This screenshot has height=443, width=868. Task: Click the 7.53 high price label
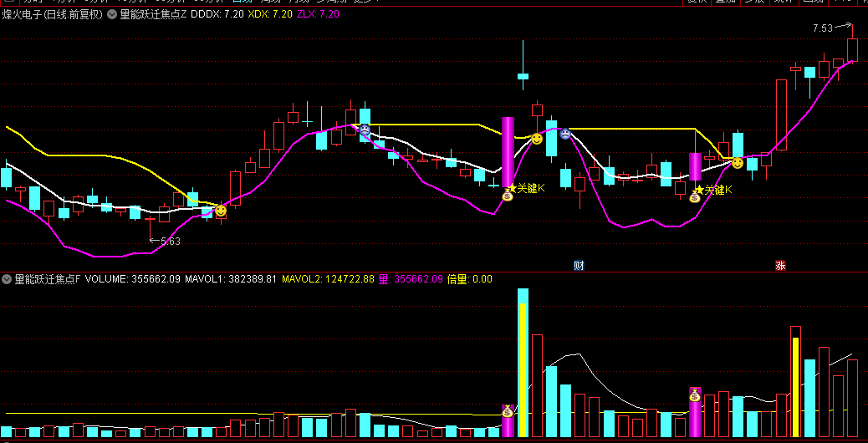coord(823,28)
